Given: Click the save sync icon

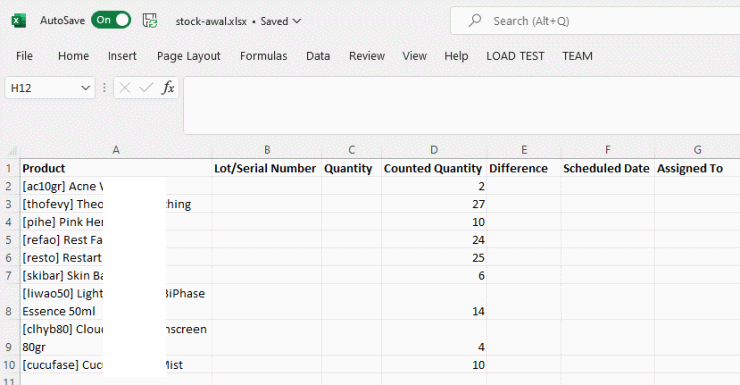Looking at the screenshot, I should 150,21.
